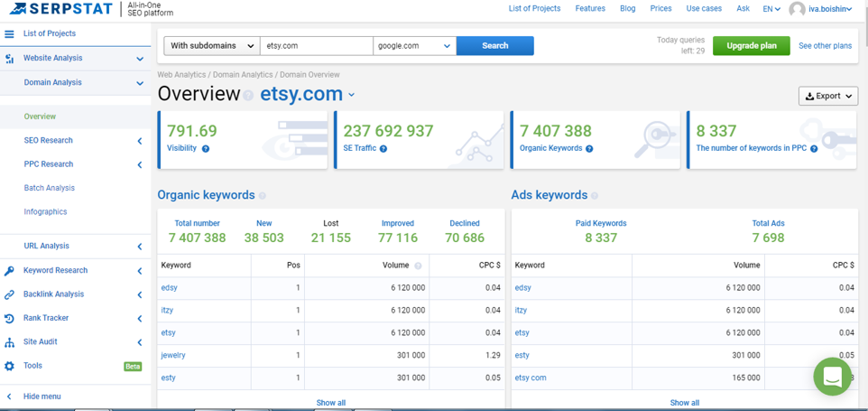Click the Web Analytics breadcrumb
Viewport: 868px width, 411px height.
pyautogui.click(x=182, y=74)
